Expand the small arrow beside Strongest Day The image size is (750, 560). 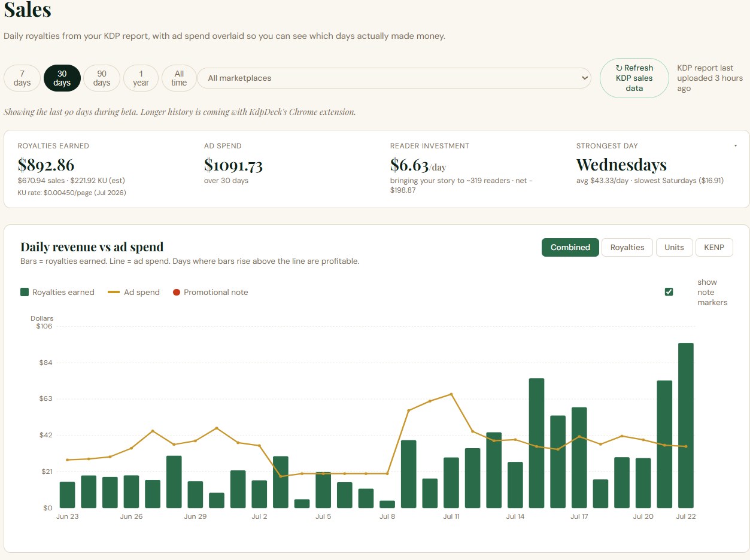coord(736,146)
